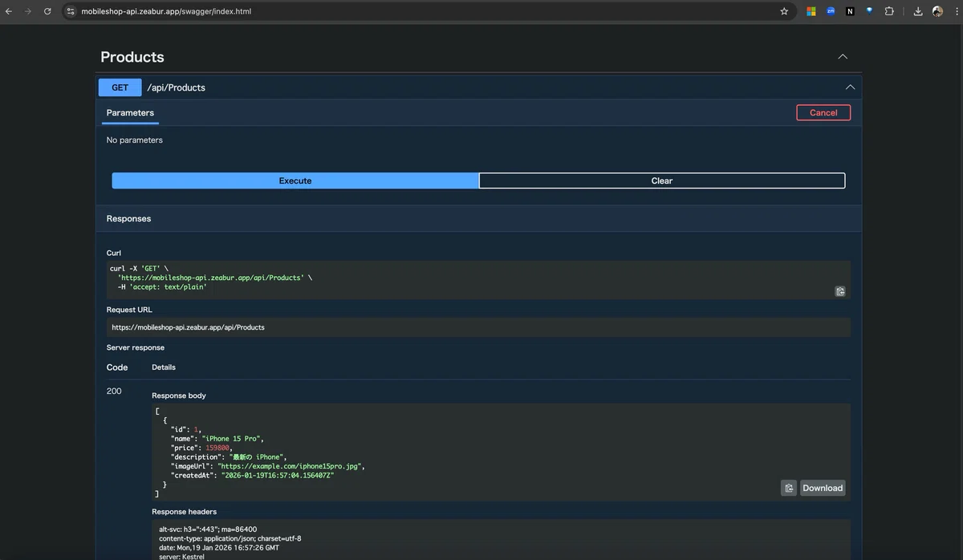963x560 pixels.
Task: Download the response body
Action: pos(823,488)
